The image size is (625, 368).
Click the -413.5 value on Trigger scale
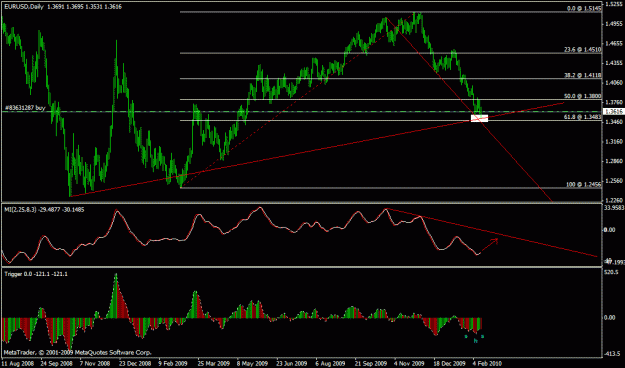[613, 353]
